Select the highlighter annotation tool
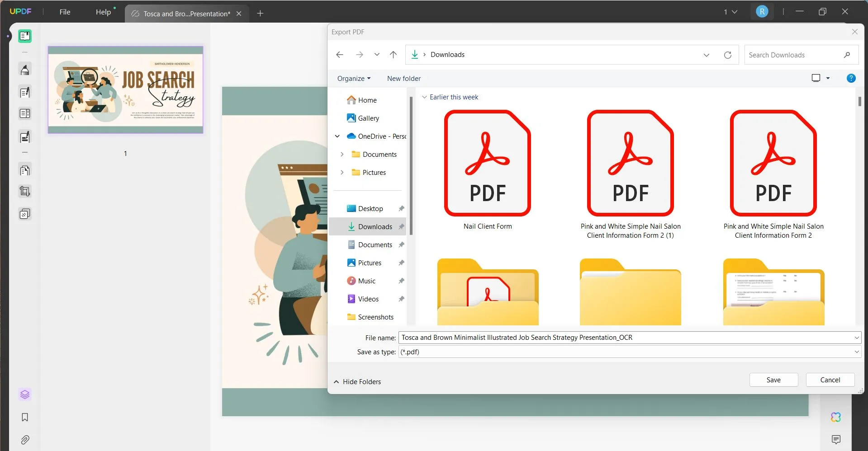The height and width of the screenshot is (451, 868). coord(24,70)
